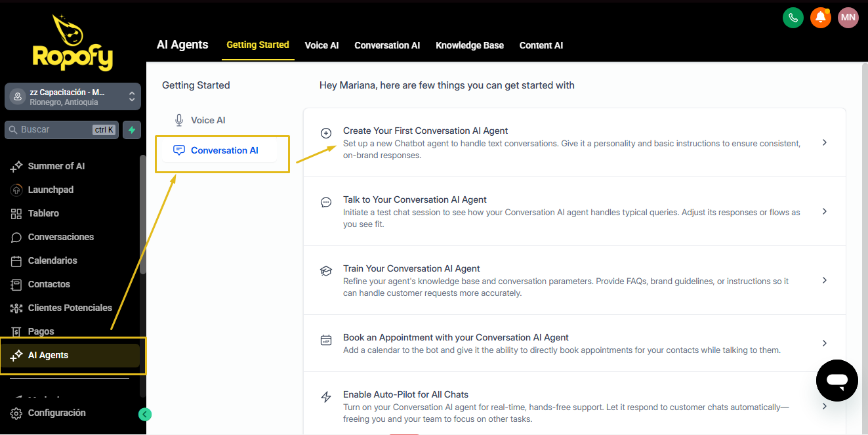Expand Train Your Conversation AI Agent chevron
The height and width of the screenshot is (435, 868).
tap(825, 280)
